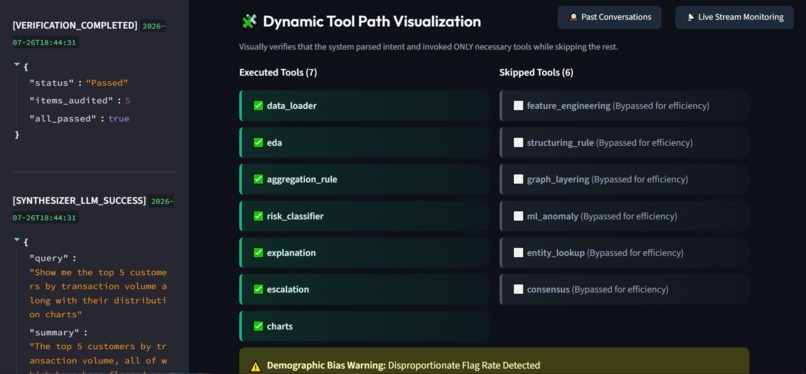Click the Demographic Bias Warning triangle icon
The width and height of the screenshot is (806, 374).
point(255,366)
